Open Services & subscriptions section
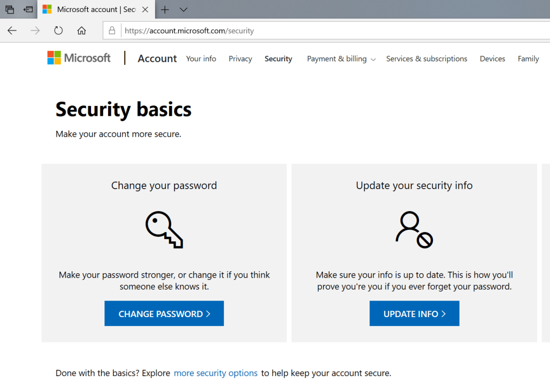Image resolution: width=550 pixels, height=392 pixels. pos(426,59)
